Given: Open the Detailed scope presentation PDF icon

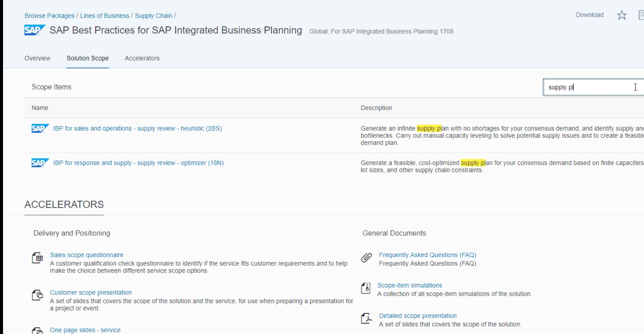Looking at the screenshot, I should [x=366, y=319].
